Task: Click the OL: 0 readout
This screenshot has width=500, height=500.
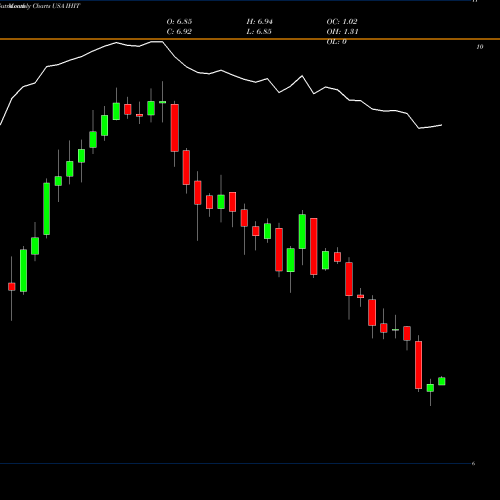Action: coord(337,42)
